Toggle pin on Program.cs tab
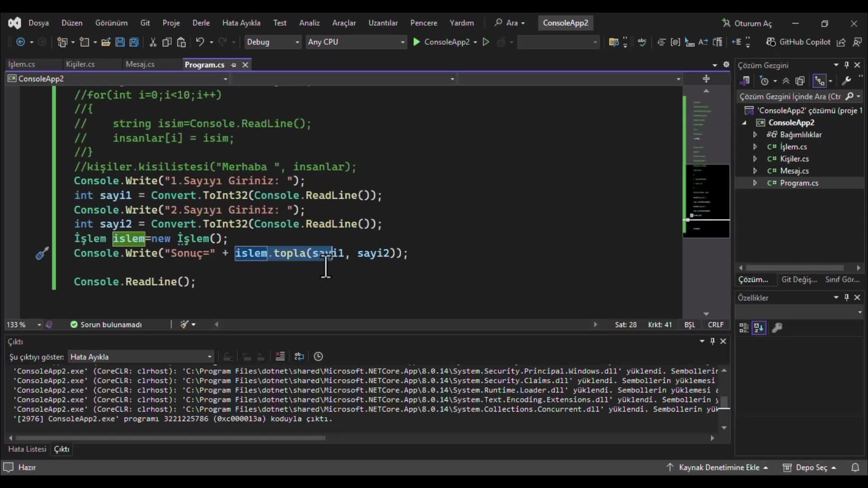This screenshot has width=868, height=488. click(233, 65)
